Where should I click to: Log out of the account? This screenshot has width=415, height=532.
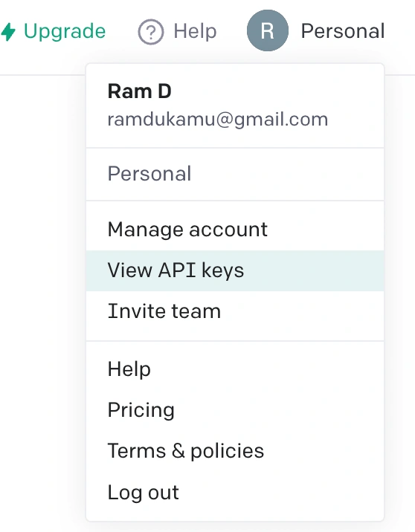(235, 493)
